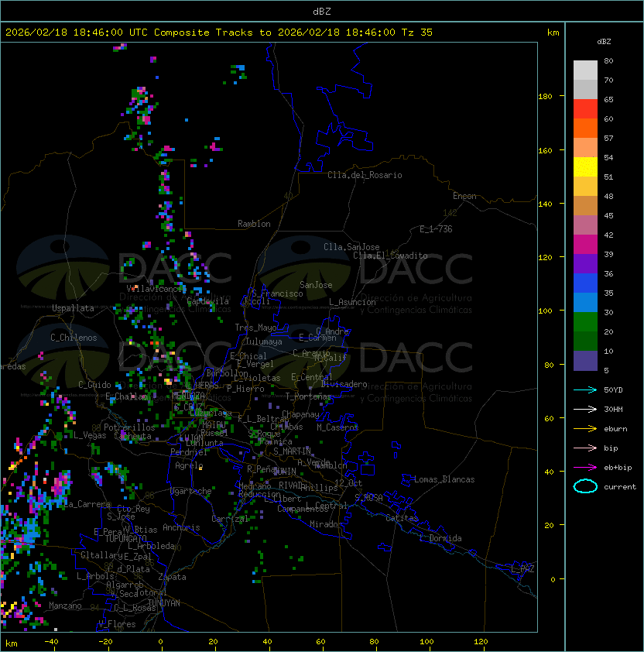Screen dimensions: 644x652
Task: Click the Uspallata map label
Action: pos(73,308)
